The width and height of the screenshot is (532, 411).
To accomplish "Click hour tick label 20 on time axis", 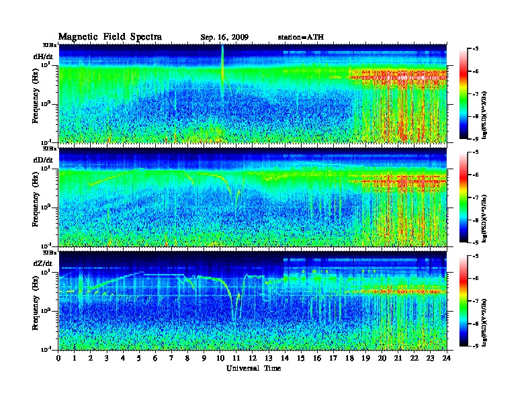I will point(382,359).
